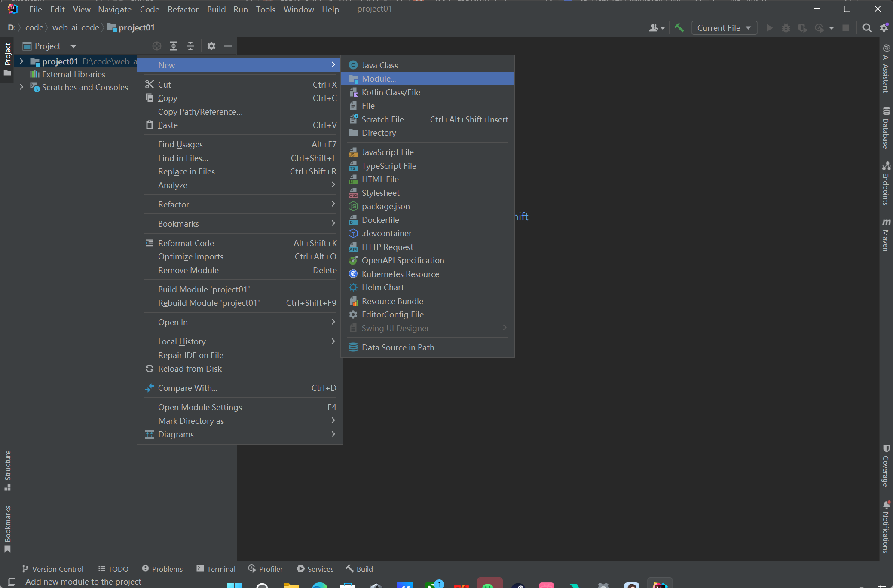The width and height of the screenshot is (893, 588).
Task: Toggle the Database side panel
Action: [x=886, y=128]
